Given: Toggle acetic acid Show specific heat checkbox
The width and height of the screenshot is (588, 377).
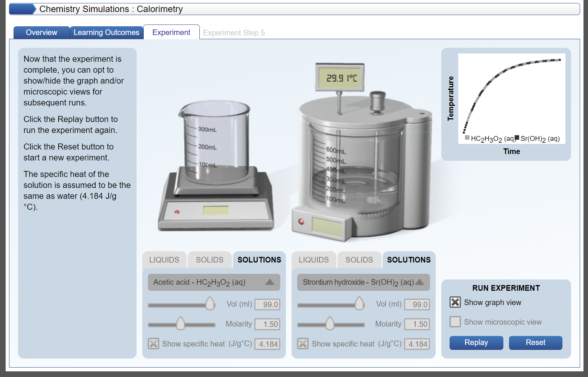Looking at the screenshot, I should pos(153,343).
